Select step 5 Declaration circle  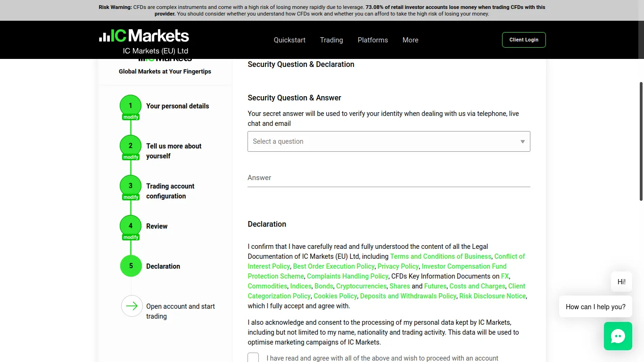point(131,266)
